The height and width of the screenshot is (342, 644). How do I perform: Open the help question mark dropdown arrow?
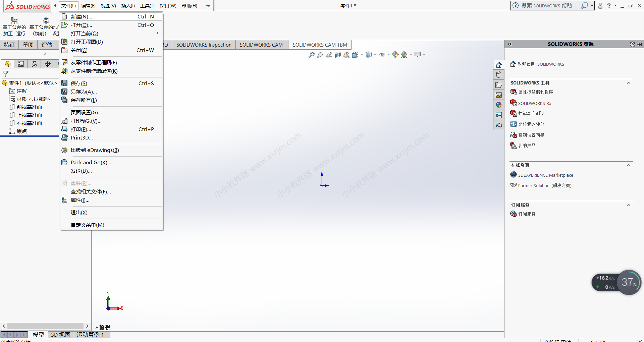click(x=615, y=6)
